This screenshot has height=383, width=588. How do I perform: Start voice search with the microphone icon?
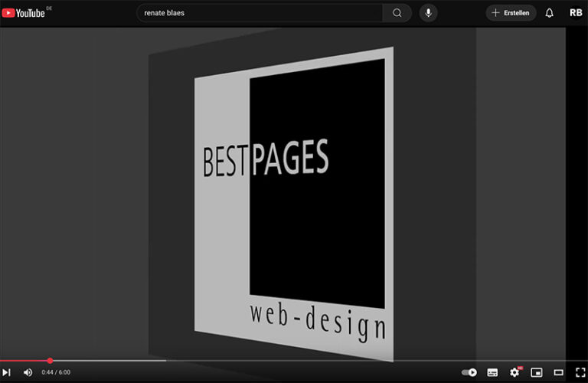point(428,13)
